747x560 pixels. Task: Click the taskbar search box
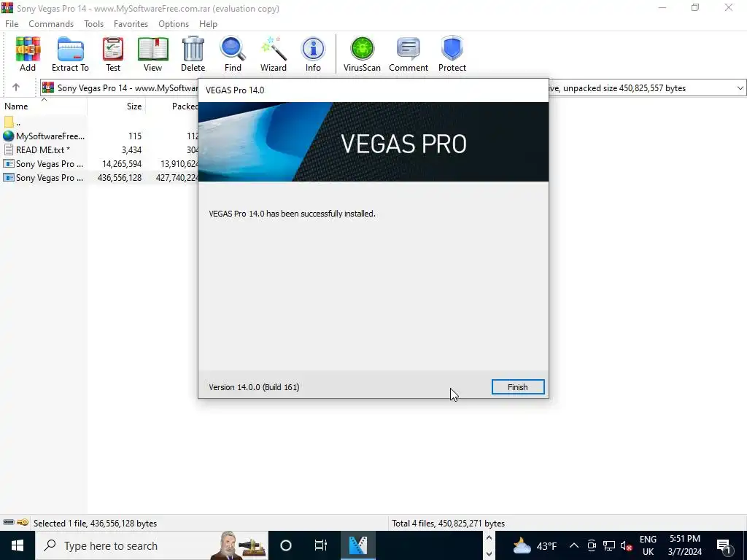(152, 545)
